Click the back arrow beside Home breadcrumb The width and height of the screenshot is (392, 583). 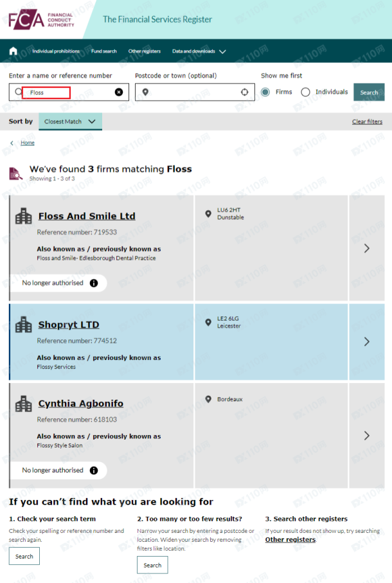tap(12, 143)
